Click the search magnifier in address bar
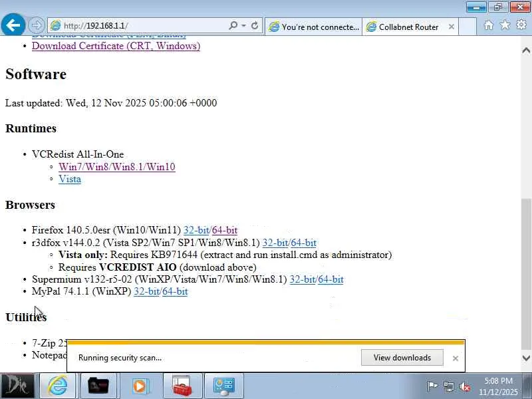The height and width of the screenshot is (399, 532). [x=233, y=25]
